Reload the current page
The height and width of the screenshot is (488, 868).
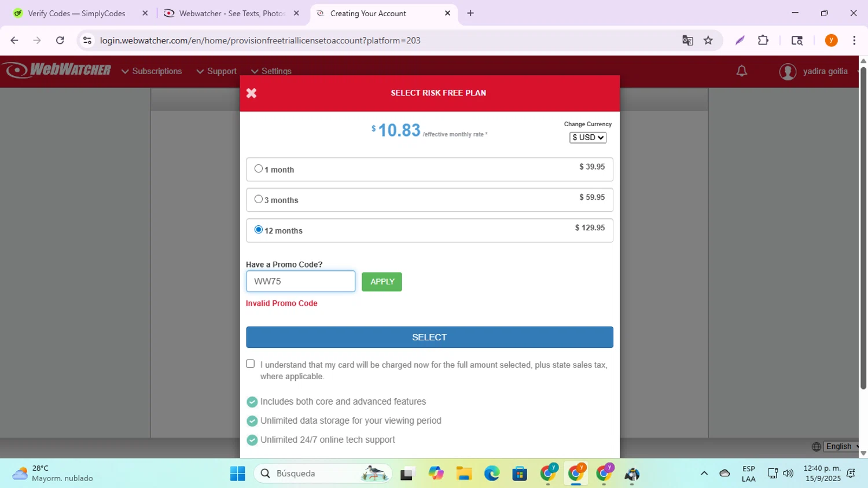click(x=60, y=41)
